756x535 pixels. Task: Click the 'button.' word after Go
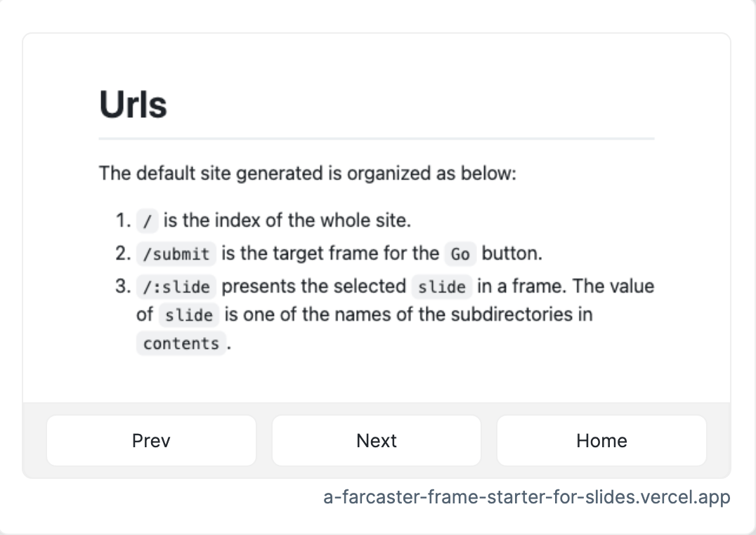(512, 253)
